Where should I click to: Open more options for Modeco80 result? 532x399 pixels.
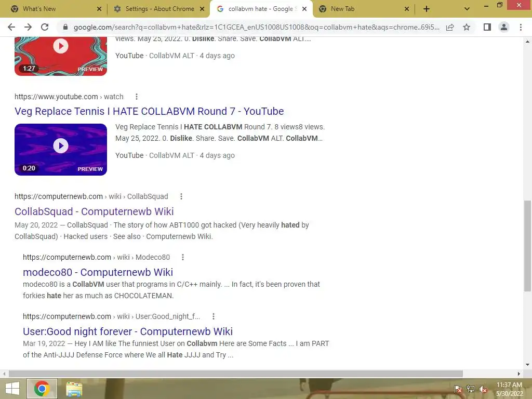[183, 257]
